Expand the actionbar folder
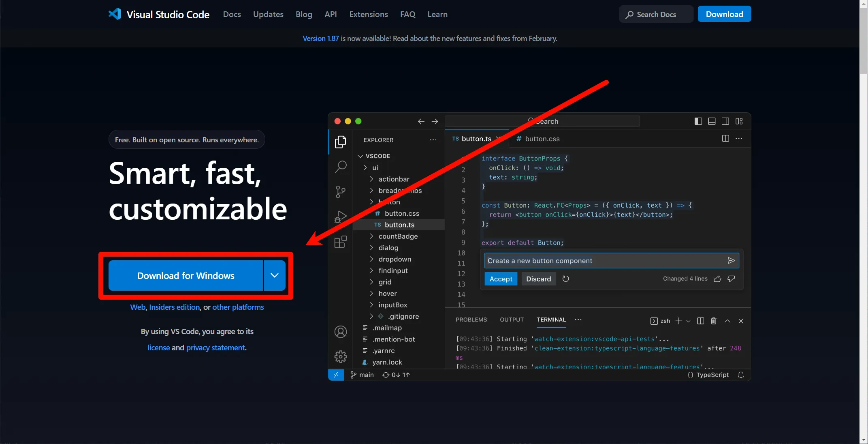 coord(371,179)
